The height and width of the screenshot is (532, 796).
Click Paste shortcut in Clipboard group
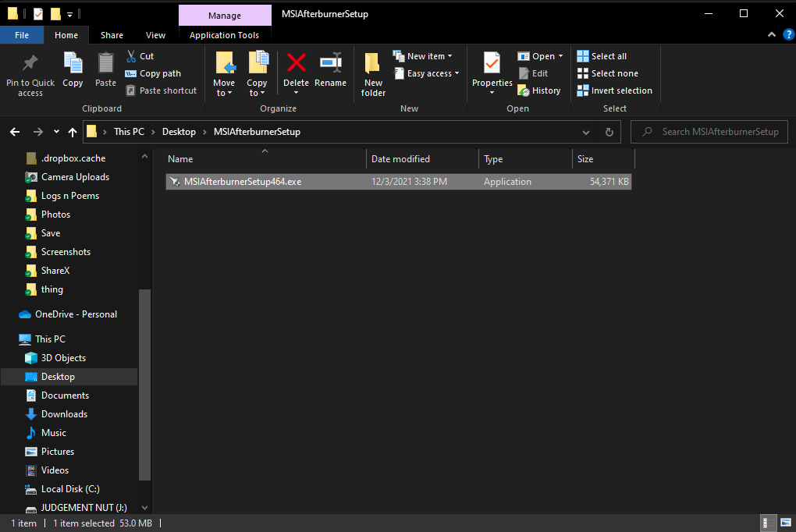click(162, 90)
